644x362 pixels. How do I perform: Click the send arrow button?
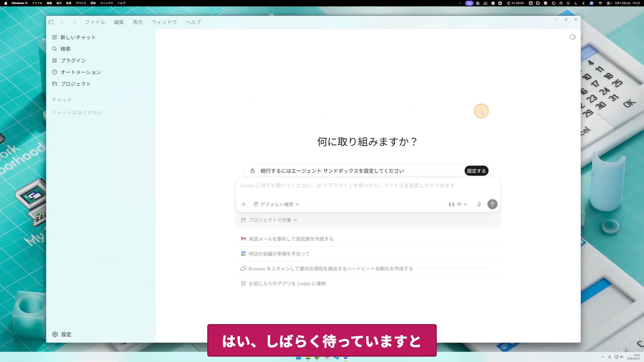(492, 204)
